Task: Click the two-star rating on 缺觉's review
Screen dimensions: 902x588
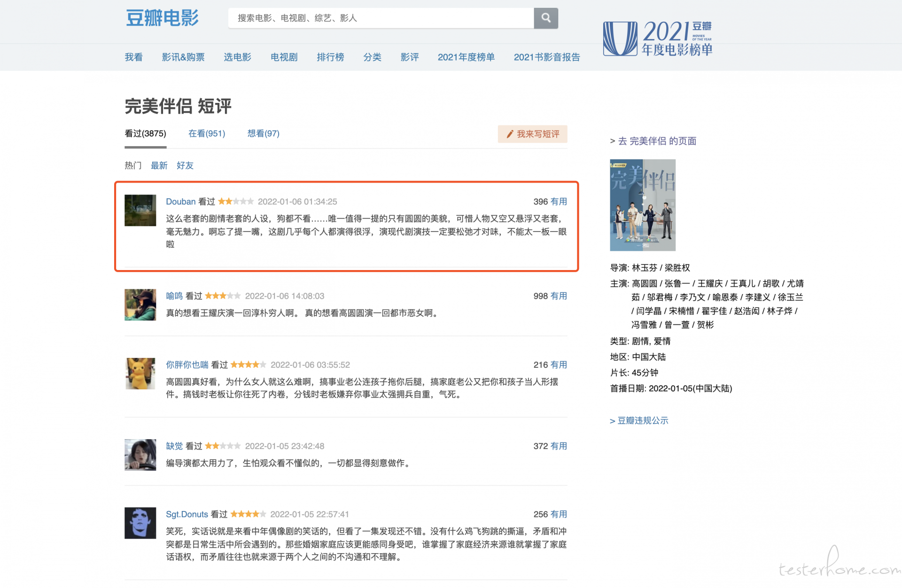Action: click(x=223, y=446)
